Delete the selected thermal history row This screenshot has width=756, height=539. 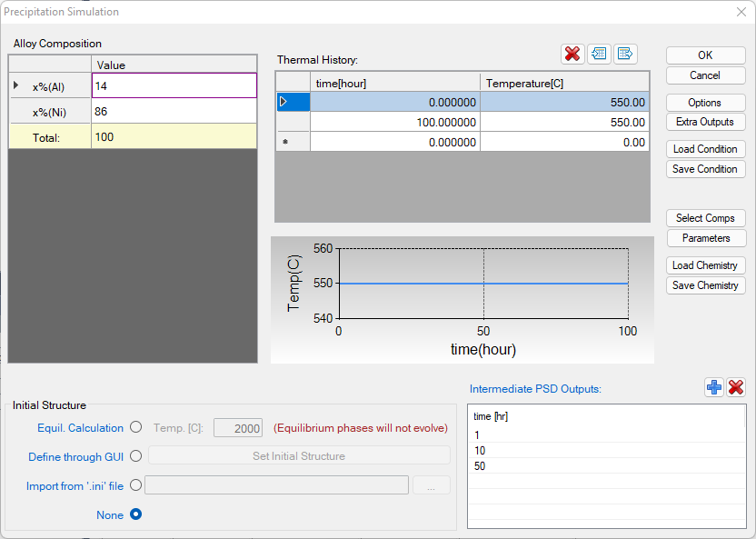coord(572,54)
